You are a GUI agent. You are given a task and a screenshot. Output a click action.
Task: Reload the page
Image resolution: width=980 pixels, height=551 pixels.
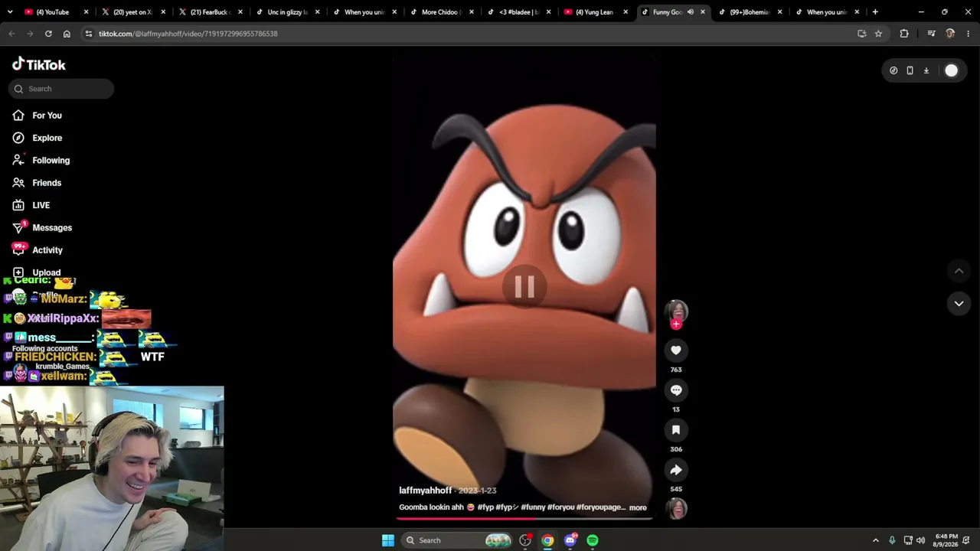point(48,34)
